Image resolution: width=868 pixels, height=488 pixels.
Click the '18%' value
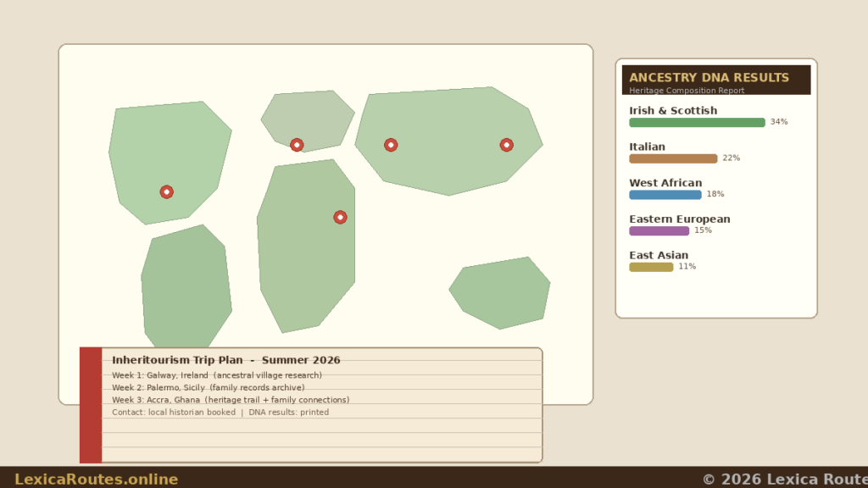click(715, 194)
